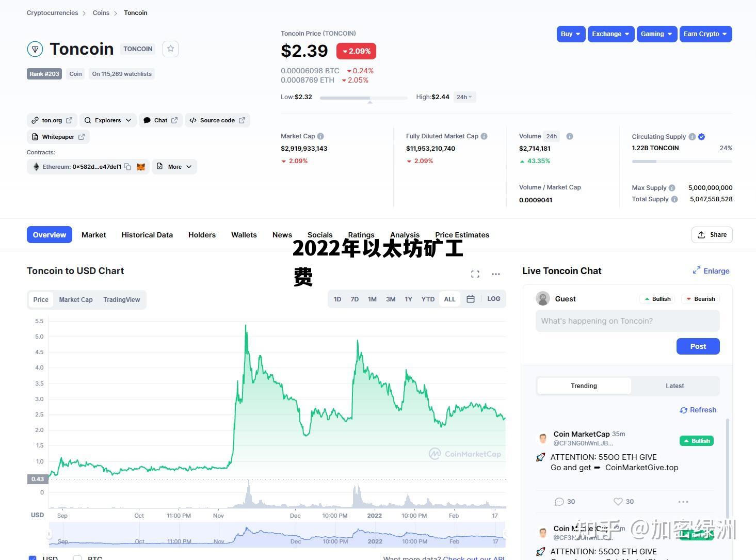Screen dimensions: 756x560
Task: Switch to the Holders tab
Action: [202, 235]
